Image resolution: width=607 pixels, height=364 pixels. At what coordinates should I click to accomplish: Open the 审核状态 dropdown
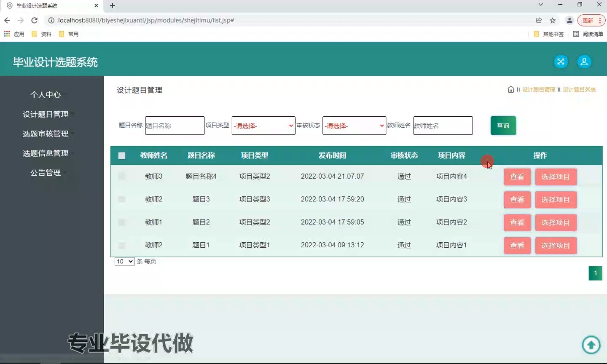click(x=354, y=126)
